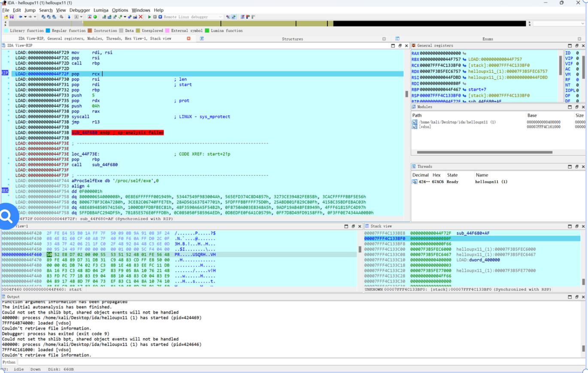Open the forward-navigation history dropdown arrow

tap(35, 17)
